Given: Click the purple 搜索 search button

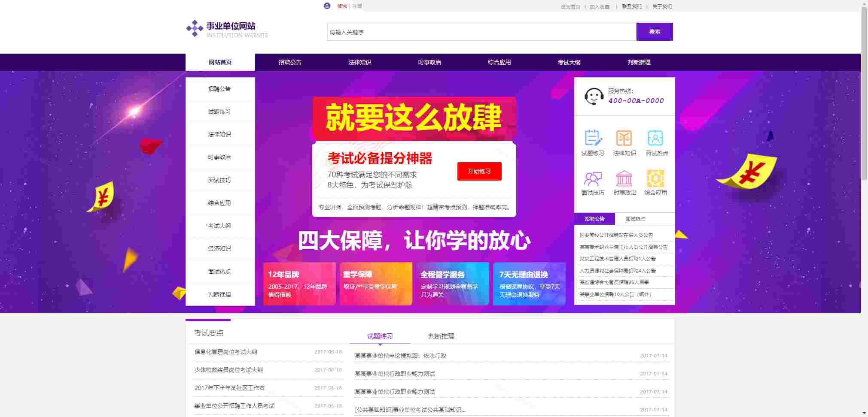Looking at the screenshot, I should [x=655, y=32].
